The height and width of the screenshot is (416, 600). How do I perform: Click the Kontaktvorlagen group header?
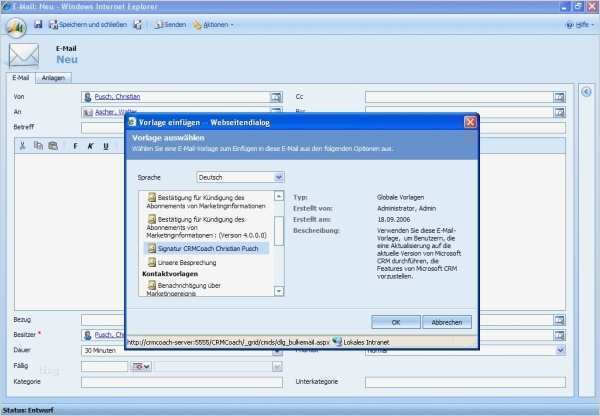[x=170, y=274]
